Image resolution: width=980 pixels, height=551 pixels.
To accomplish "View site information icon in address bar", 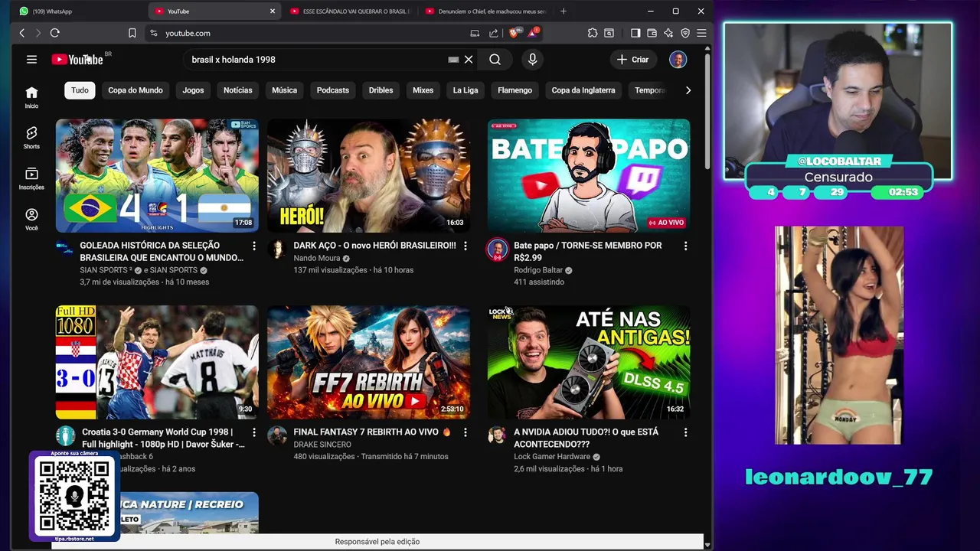I will 153,33.
